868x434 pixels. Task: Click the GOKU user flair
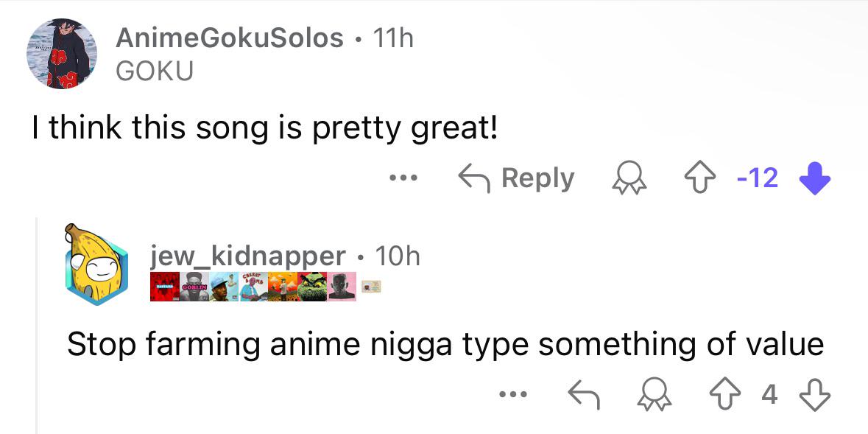click(155, 71)
